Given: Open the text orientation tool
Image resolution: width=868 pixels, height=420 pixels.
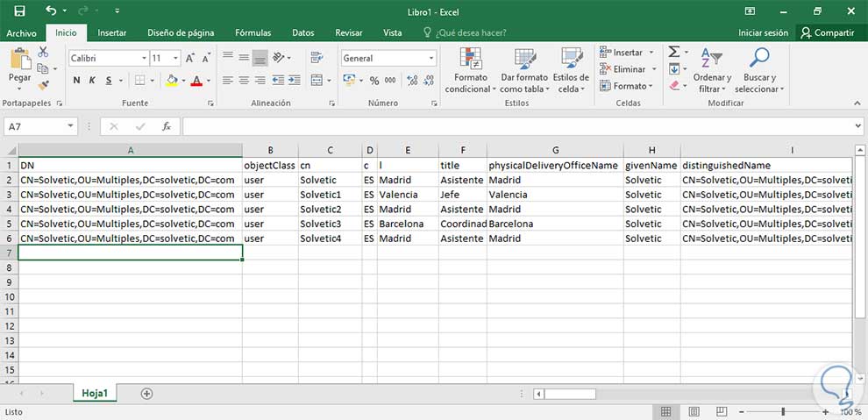Looking at the screenshot, I should point(279,58).
